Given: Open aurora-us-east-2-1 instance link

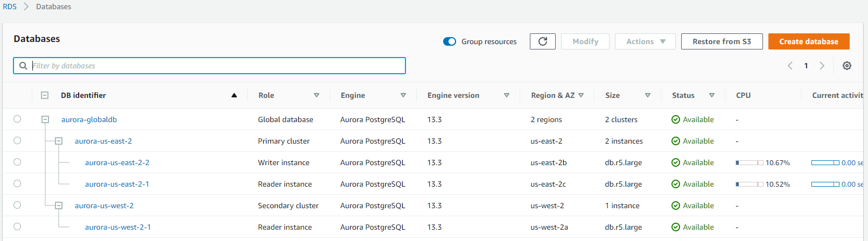Looking at the screenshot, I should [117, 184].
